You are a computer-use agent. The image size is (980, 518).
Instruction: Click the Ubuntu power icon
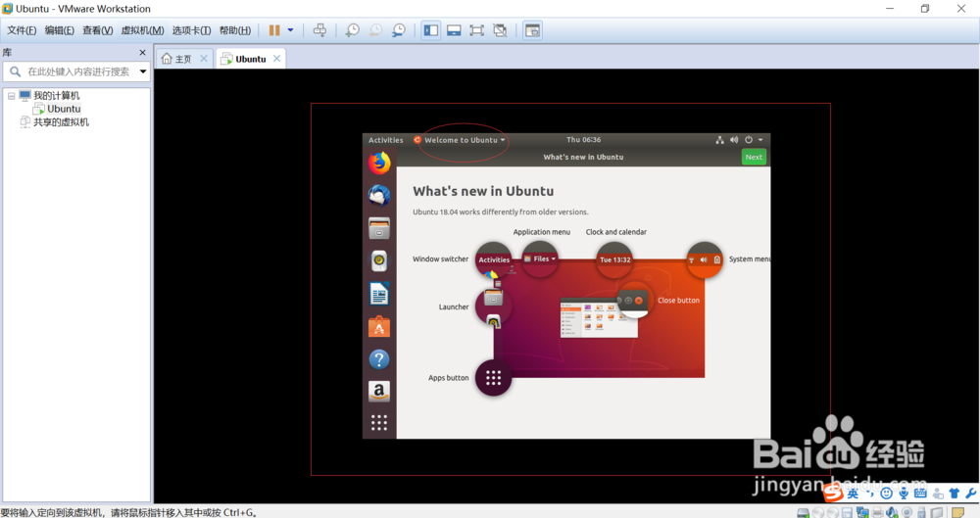(748, 140)
